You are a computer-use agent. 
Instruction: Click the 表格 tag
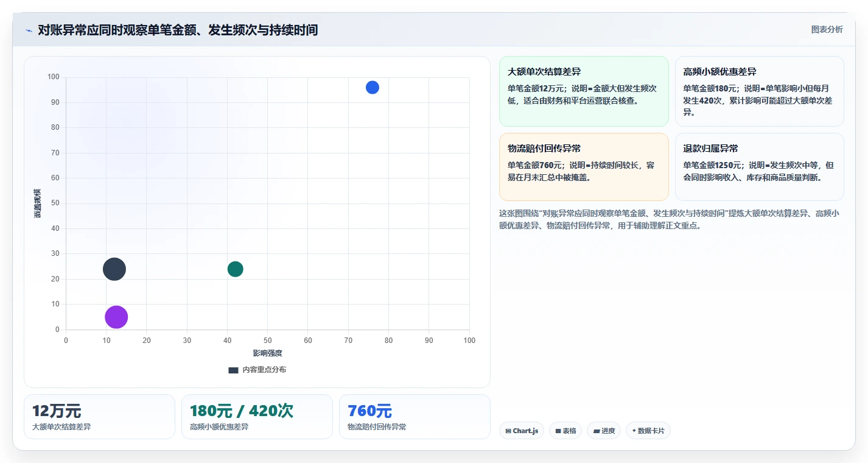(x=565, y=431)
